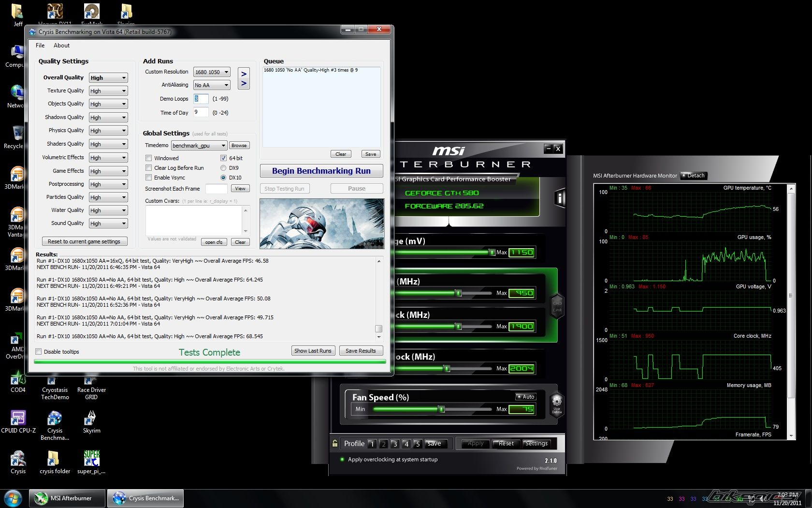
Task: Click the Afterburner Settings button
Action: (x=536, y=444)
